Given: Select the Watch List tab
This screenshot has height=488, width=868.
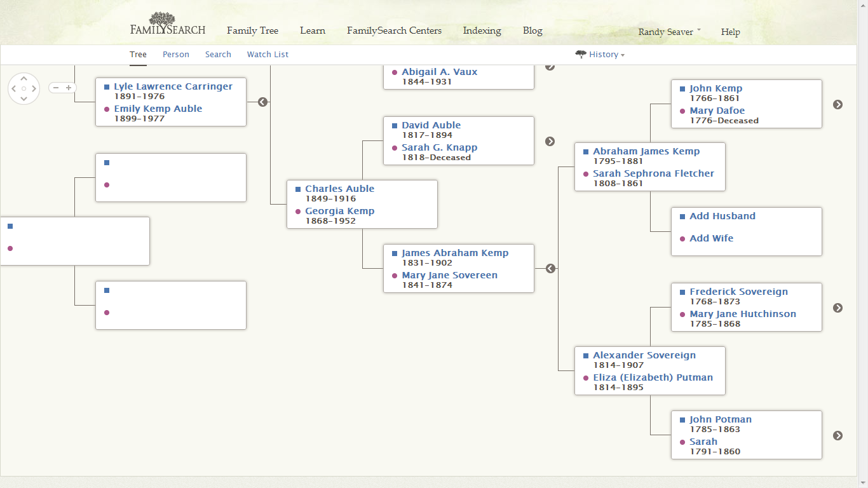Looking at the screenshot, I should (268, 54).
